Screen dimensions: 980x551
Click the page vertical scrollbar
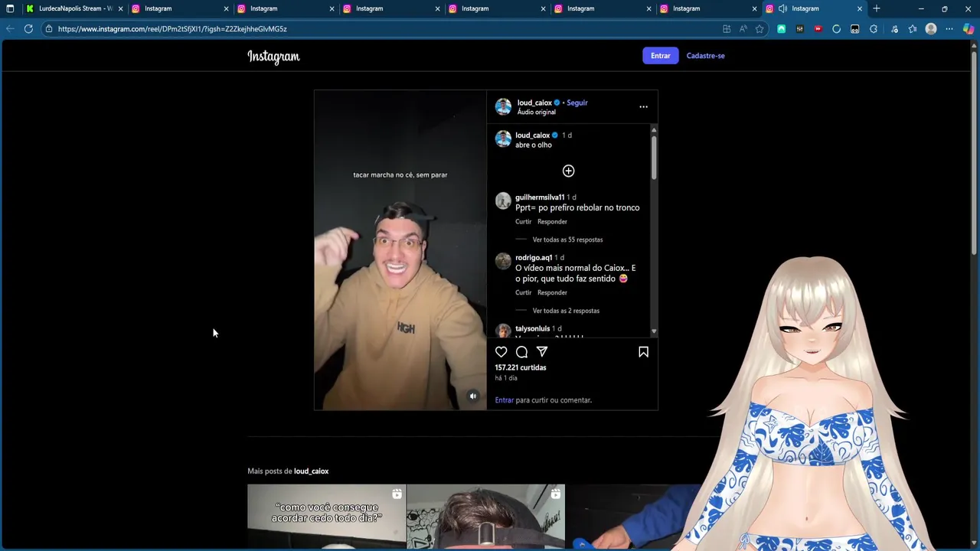tap(974, 153)
